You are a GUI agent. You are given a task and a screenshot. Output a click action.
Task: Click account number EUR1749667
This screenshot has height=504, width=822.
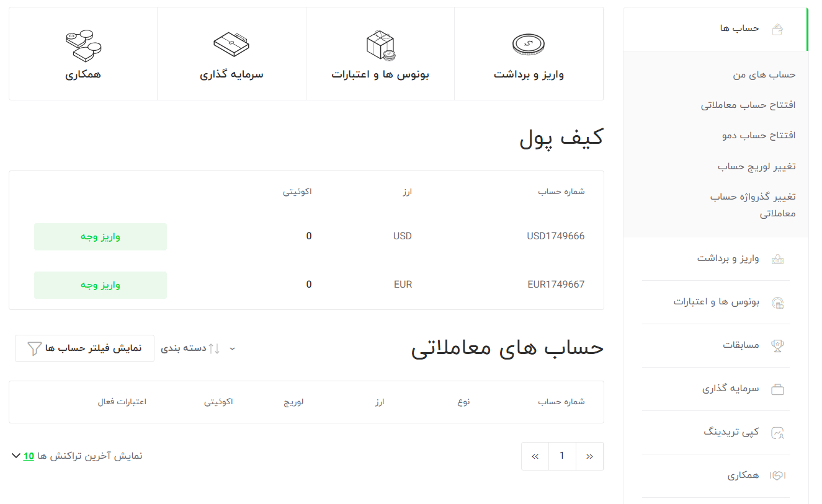(x=556, y=285)
